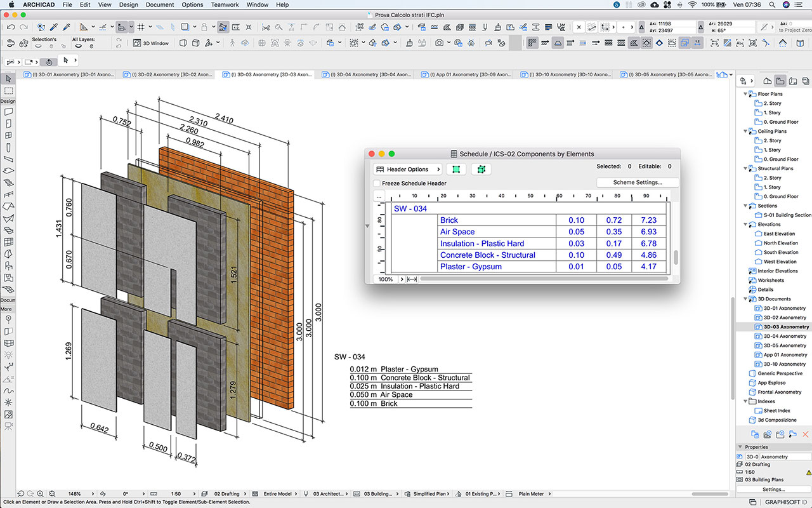Open Header Options in the Schedule window
Viewport: 812px width, 508px height.
coord(407,169)
